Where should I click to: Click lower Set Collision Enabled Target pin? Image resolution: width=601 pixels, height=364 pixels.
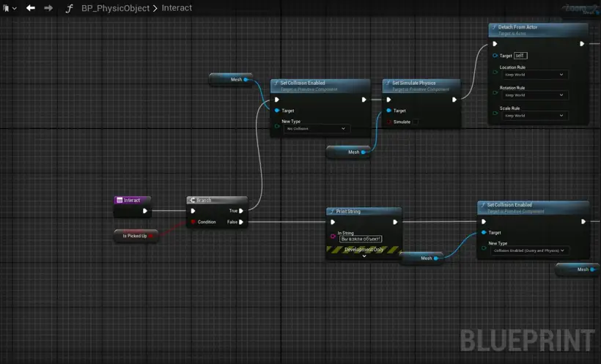coord(484,233)
